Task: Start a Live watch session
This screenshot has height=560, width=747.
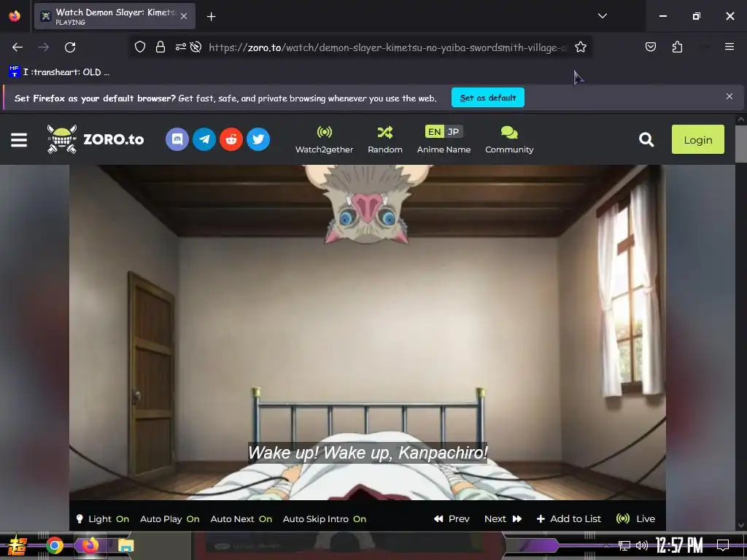Action: coord(635,518)
